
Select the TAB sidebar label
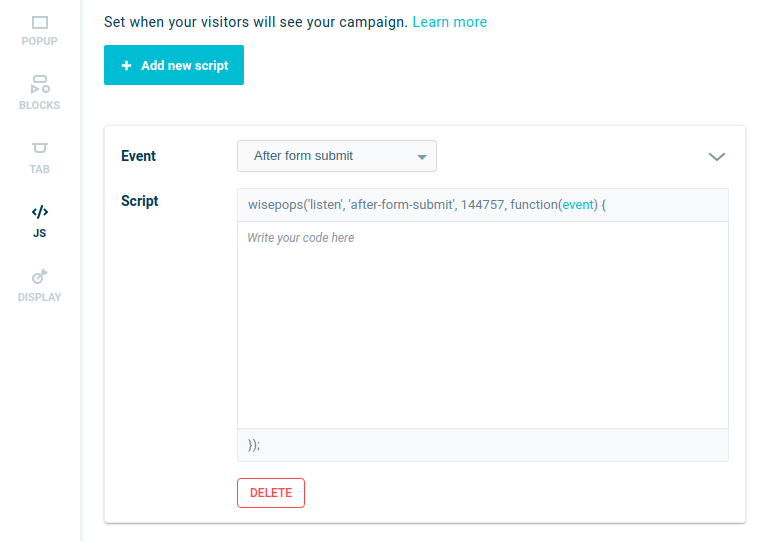click(x=39, y=169)
